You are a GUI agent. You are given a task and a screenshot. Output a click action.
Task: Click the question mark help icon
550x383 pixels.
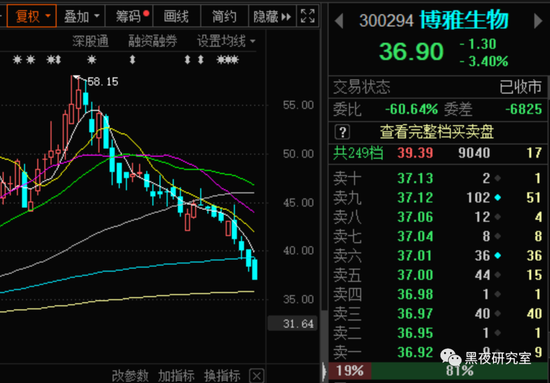342,132
